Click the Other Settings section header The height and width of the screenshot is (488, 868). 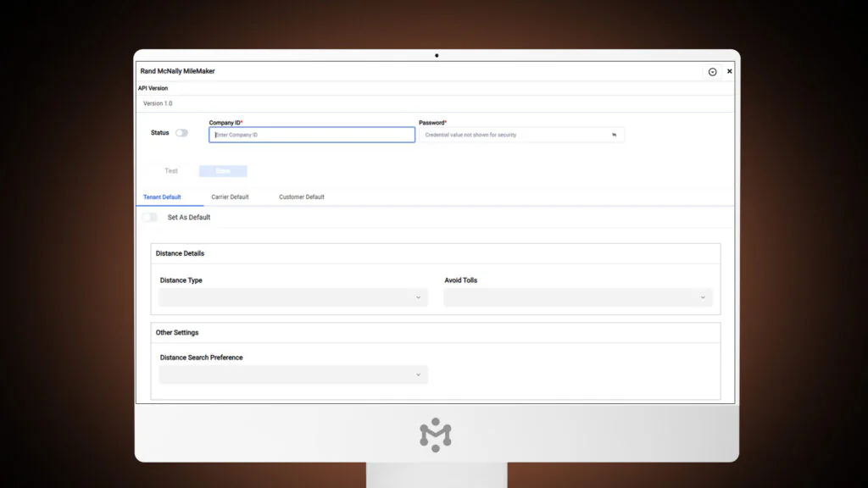coord(177,332)
